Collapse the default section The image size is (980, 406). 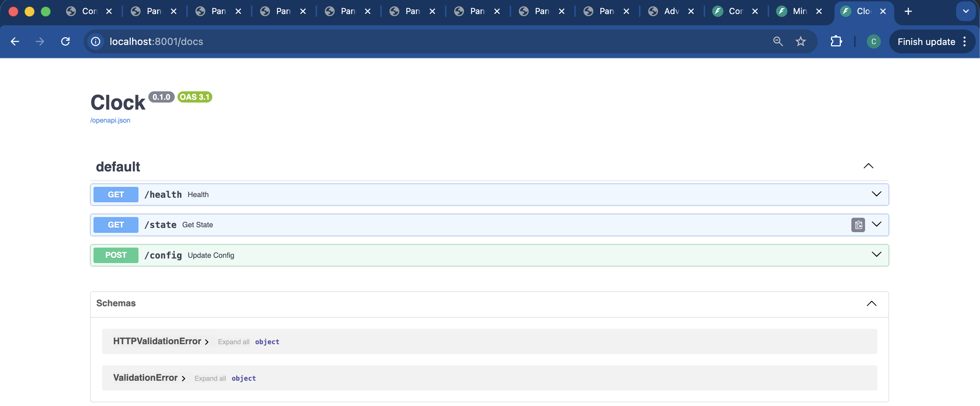869,166
